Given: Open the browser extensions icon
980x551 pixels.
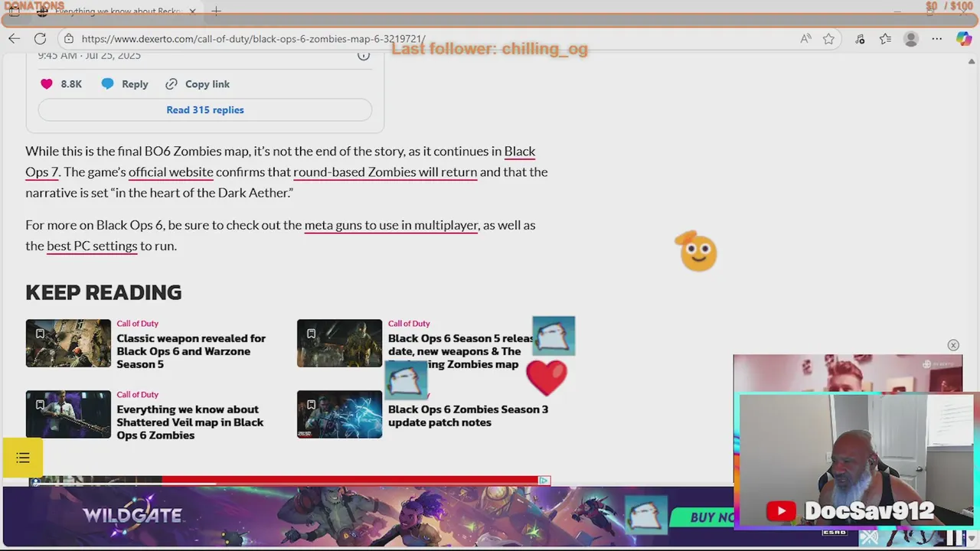Looking at the screenshot, I should coord(860,38).
